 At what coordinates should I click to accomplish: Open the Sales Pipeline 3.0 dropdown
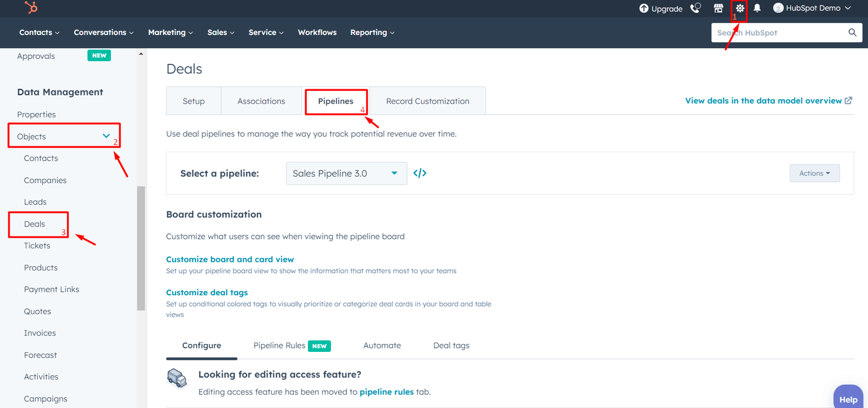click(346, 173)
